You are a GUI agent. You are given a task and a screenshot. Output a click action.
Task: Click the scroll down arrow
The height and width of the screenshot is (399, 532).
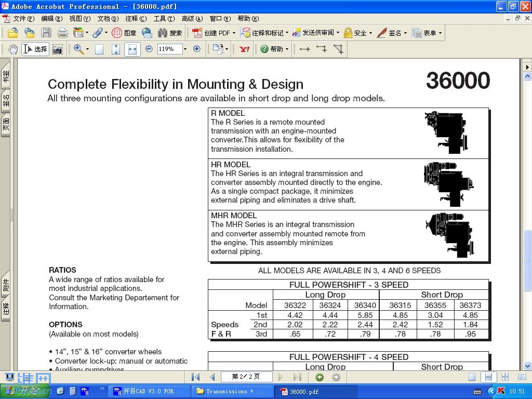click(x=527, y=366)
